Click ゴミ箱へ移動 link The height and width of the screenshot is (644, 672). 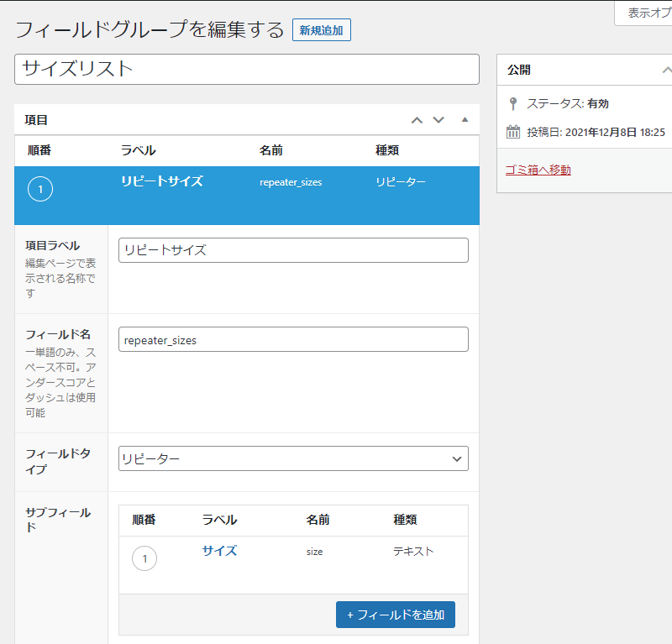[538, 170]
